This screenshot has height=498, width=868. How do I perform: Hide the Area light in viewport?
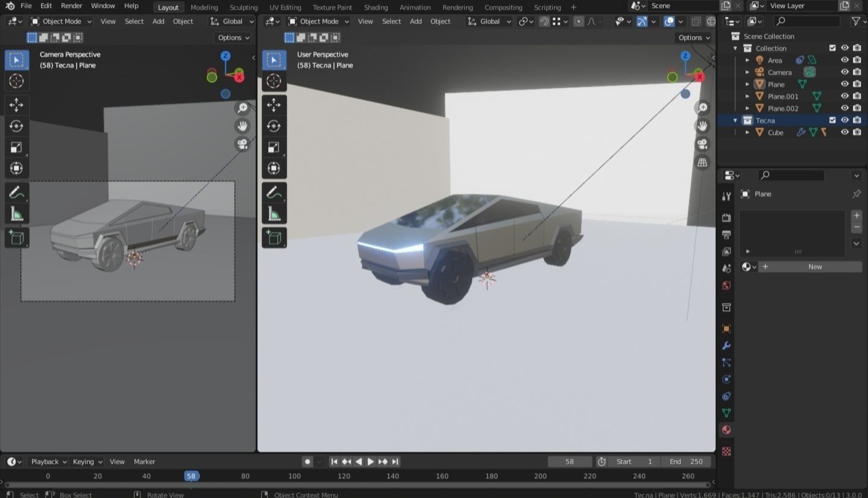844,60
